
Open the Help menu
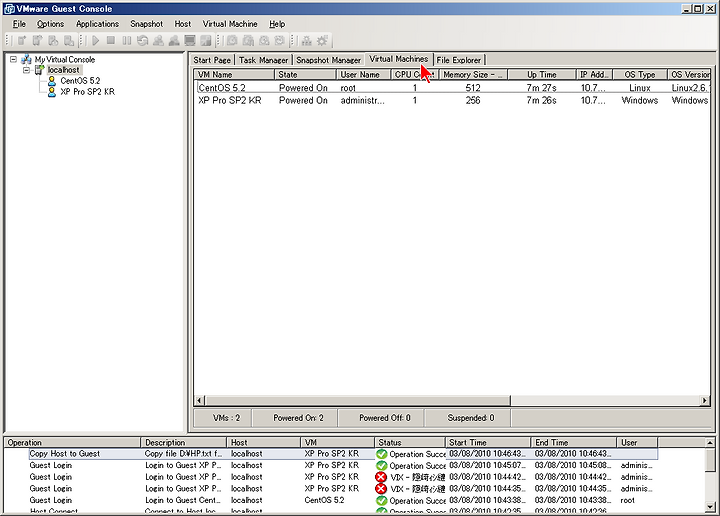[277, 24]
